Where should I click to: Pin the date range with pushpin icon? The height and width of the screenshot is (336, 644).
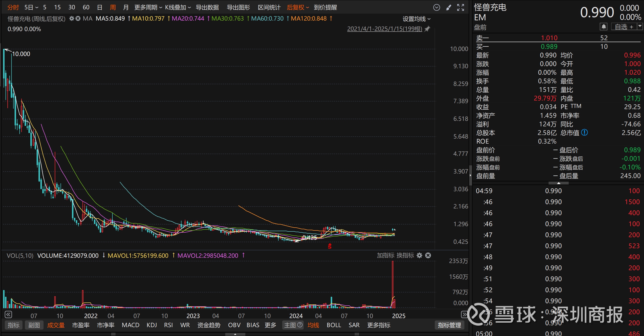[x=427, y=29]
